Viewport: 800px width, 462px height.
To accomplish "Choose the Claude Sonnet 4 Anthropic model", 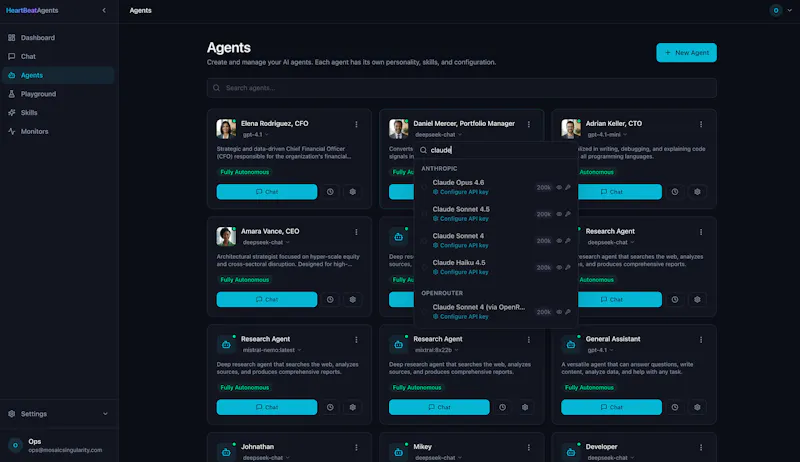I will coord(495,241).
